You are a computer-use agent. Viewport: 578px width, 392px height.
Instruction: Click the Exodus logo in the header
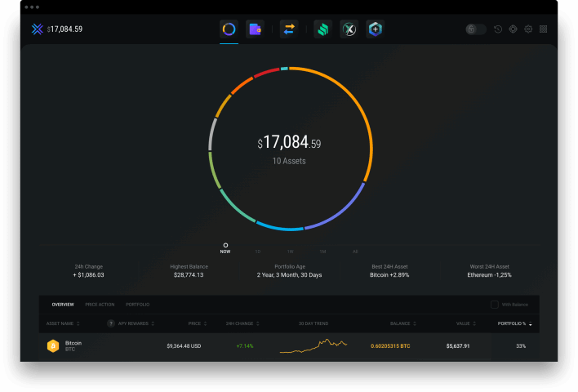click(x=38, y=29)
